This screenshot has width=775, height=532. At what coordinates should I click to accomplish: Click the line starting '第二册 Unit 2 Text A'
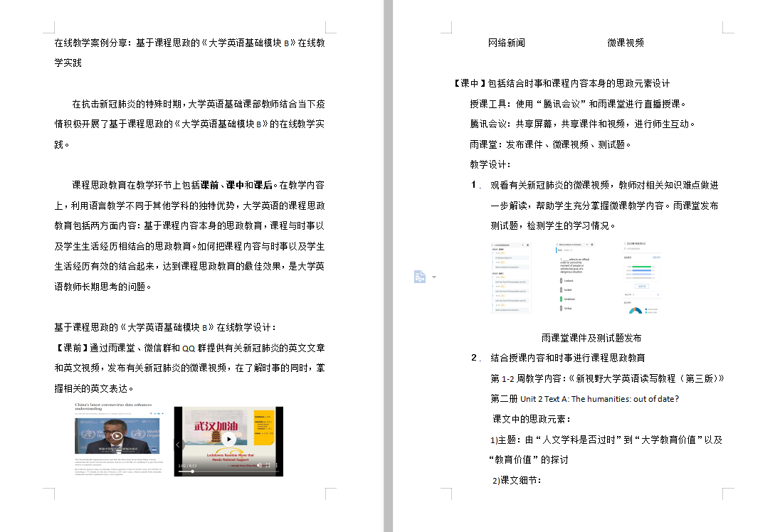point(585,398)
